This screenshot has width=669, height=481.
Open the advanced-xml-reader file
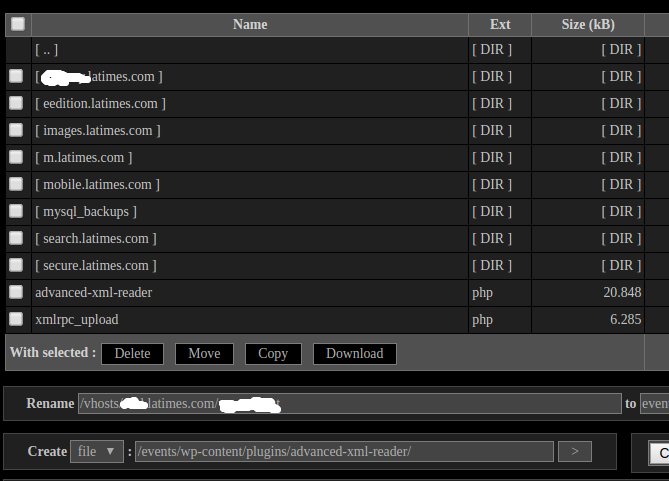(93, 292)
